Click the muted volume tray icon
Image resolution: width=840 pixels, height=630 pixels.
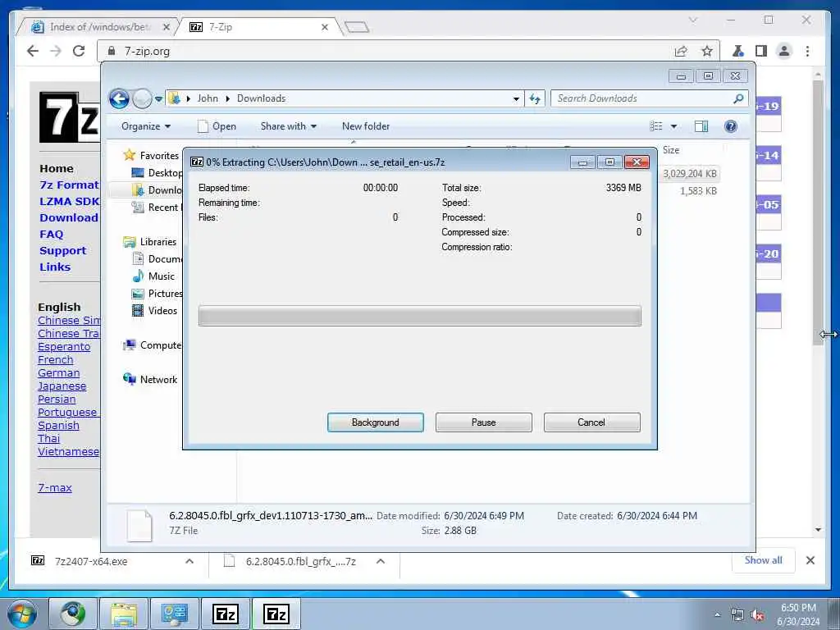757,615
